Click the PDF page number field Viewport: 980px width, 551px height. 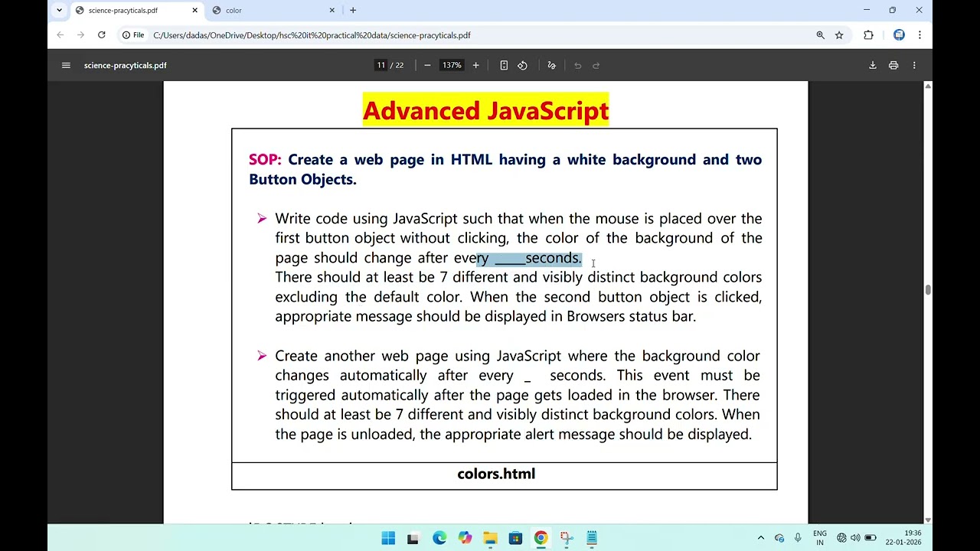click(381, 65)
